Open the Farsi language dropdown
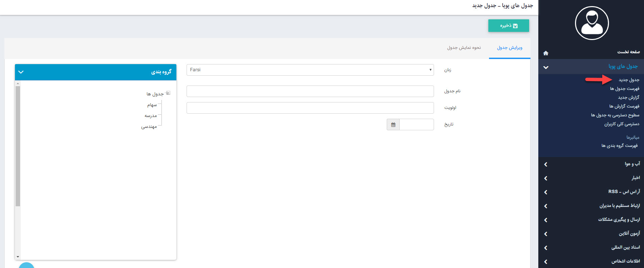Image resolution: width=644 pixels, height=268 pixels. coord(310,70)
